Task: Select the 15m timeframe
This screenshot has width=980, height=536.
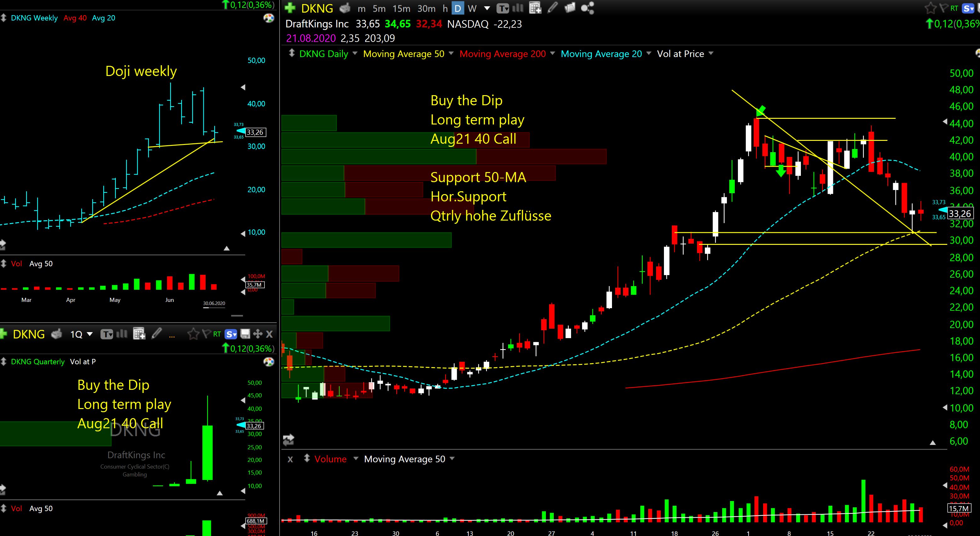Action: 401,8
